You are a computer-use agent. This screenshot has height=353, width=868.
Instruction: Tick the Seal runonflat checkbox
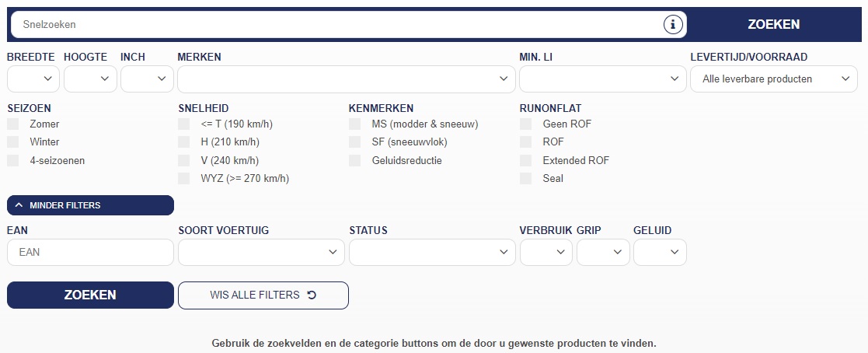tap(526, 178)
